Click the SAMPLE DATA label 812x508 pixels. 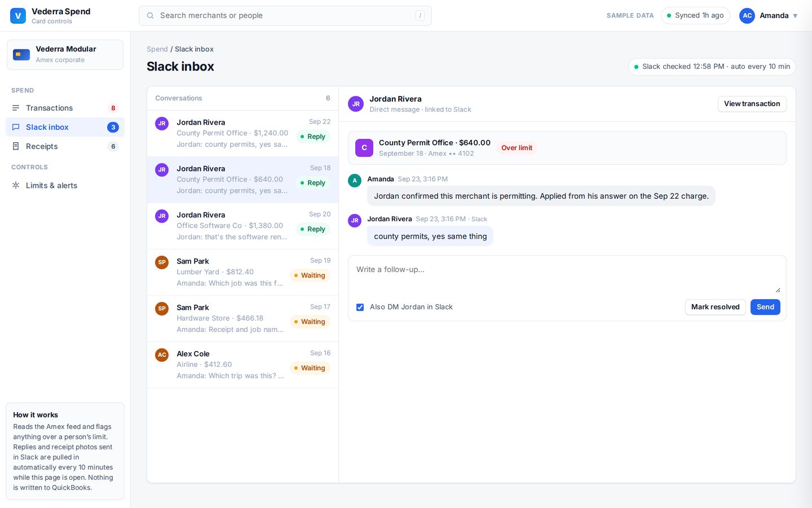point(630,16)
